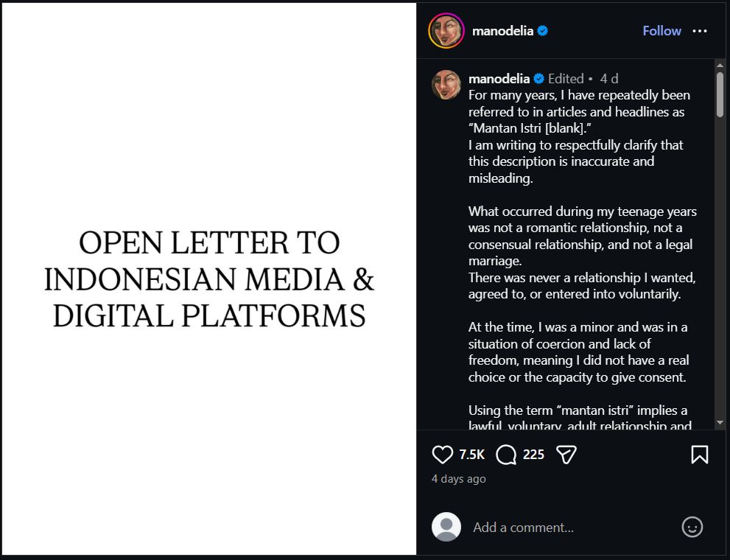Like the post with the heart icon
Viewport: 730px width, 560px height.
tap(442, 455)
